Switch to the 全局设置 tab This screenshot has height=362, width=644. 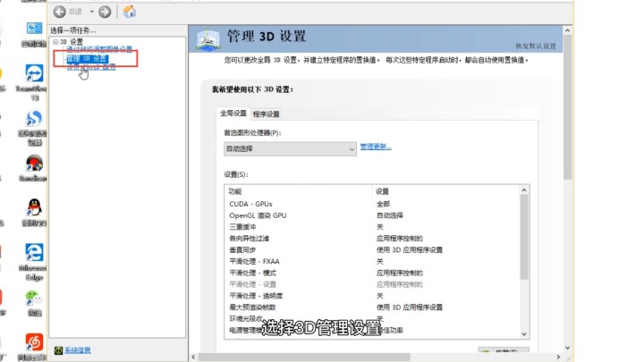tap(233, 114)
